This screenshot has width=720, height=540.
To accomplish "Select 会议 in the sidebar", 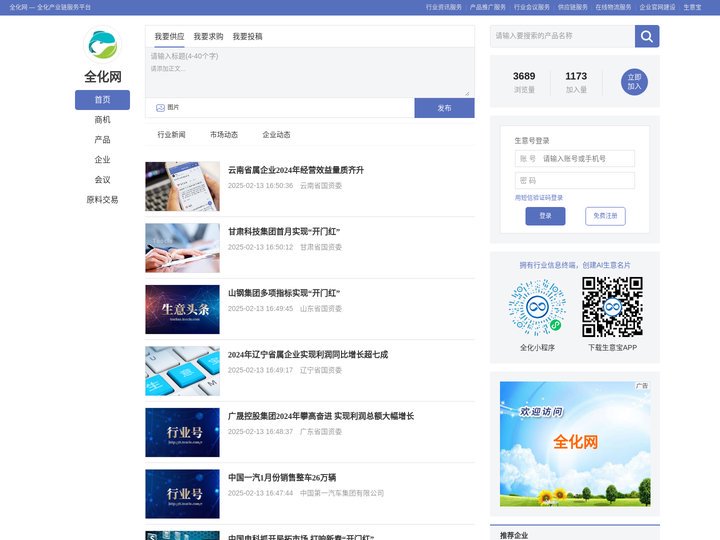I will (102, 180).
